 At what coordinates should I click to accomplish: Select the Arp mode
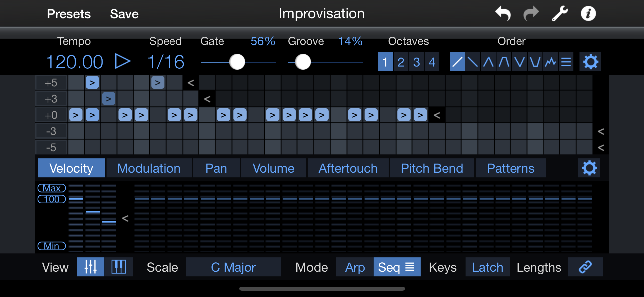click(355, 267)
